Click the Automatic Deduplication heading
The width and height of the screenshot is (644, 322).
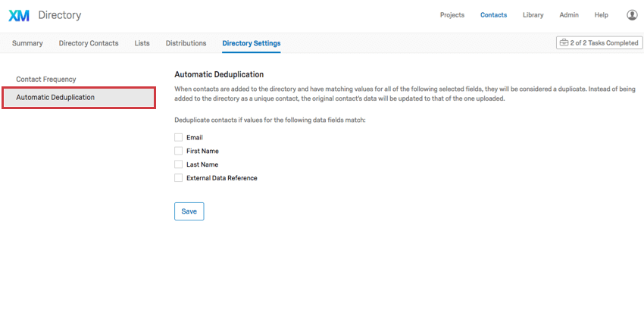219,75
